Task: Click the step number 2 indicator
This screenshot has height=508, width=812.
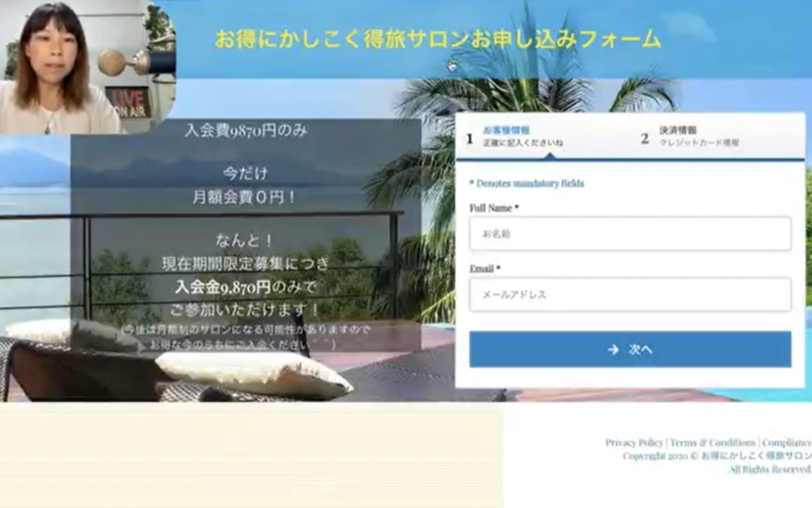Action: (644, 138)
